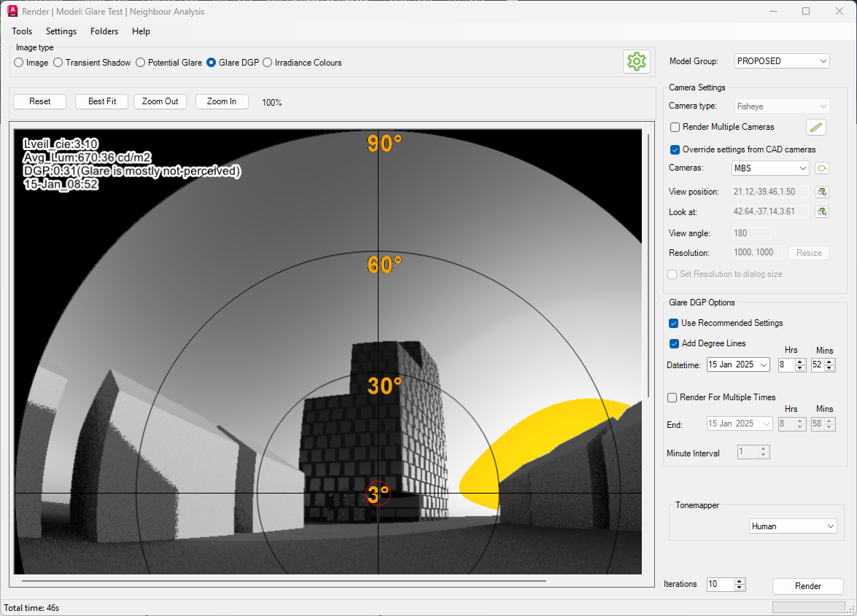Viewport: 857px width, 616px height.
Task: Open the Tonemapper Human dropdown
Action: point(793,526)
